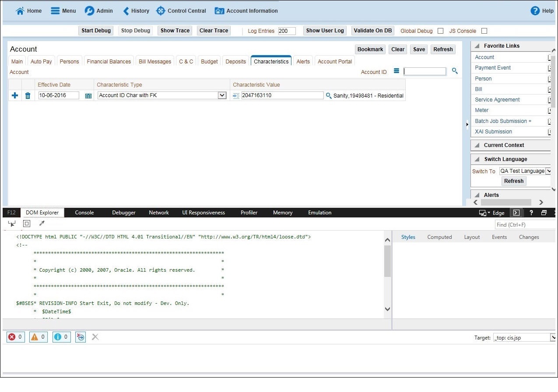Click the horizontal scrollbar under Alerts
Screen dimensions: 558x392
point(505,202)
